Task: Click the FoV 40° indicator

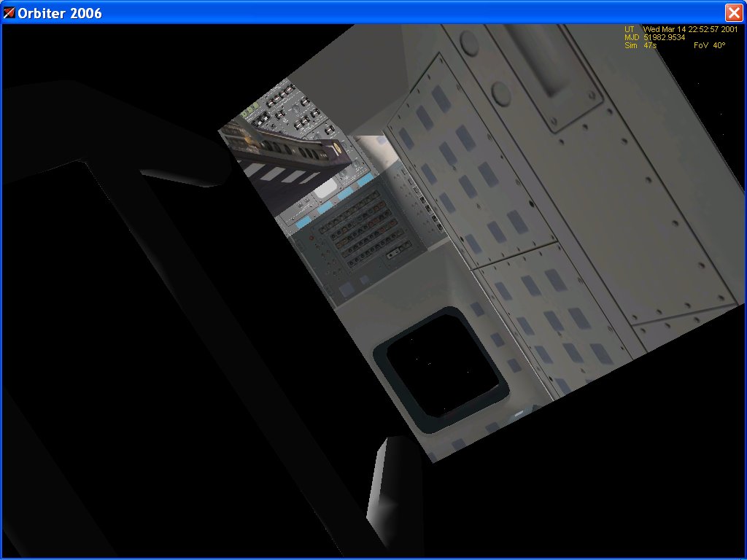Action: [709, 46]
